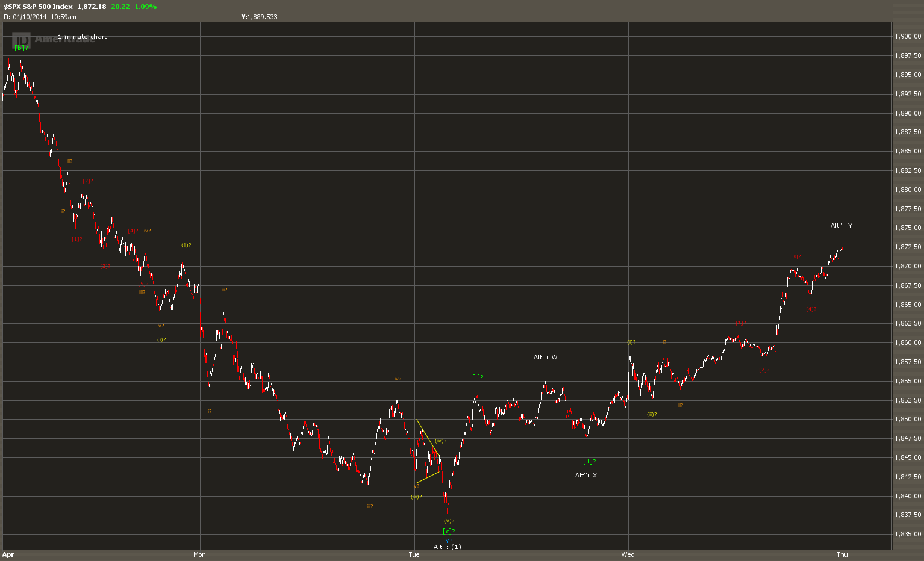Select the 1,852.50 price axis label
The image size is (924, 561).
coord(908,400)
